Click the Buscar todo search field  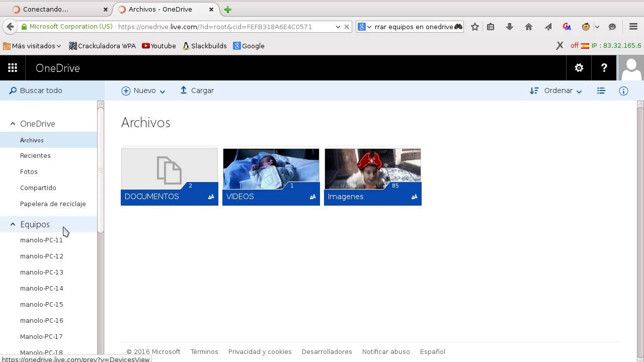tap(52, 90)
